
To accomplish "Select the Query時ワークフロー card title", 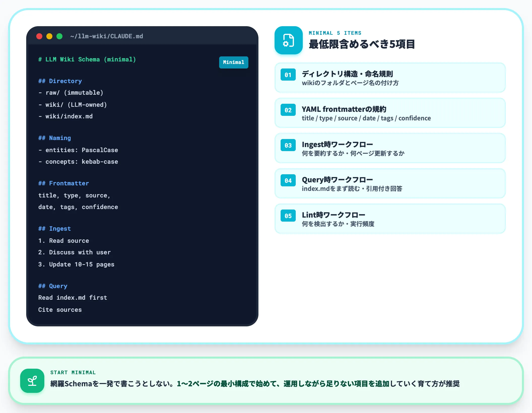I will (337, 180).
